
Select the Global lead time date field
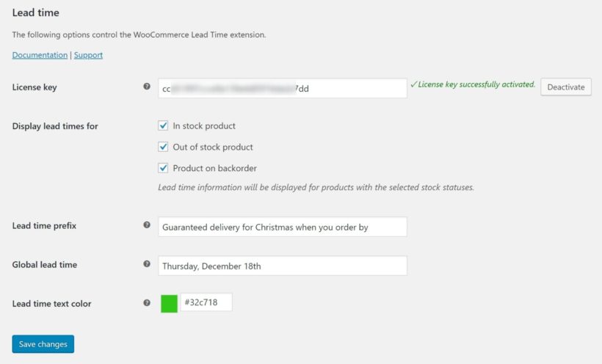(282, 266)
